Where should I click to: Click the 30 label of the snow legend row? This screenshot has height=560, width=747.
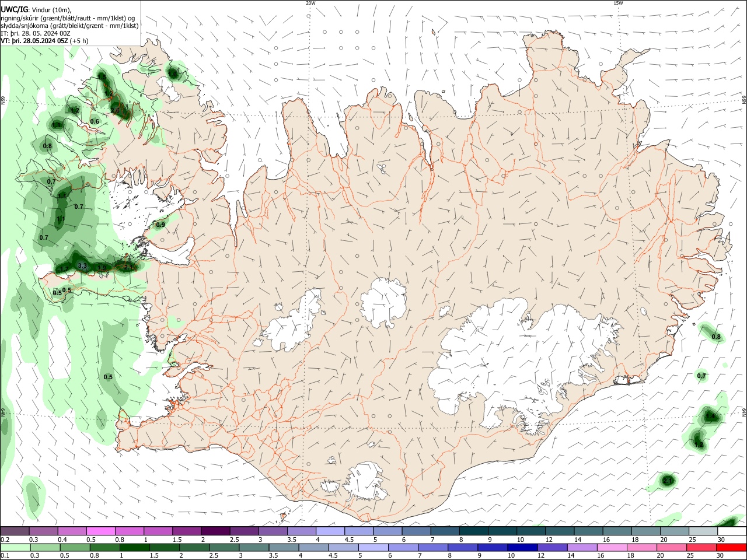pos(721,540)
